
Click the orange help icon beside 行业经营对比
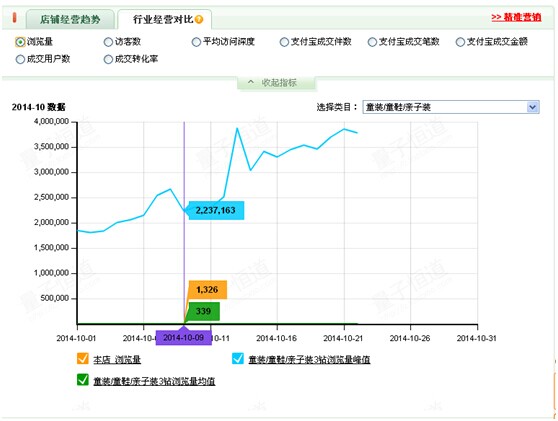coord(199,19)
